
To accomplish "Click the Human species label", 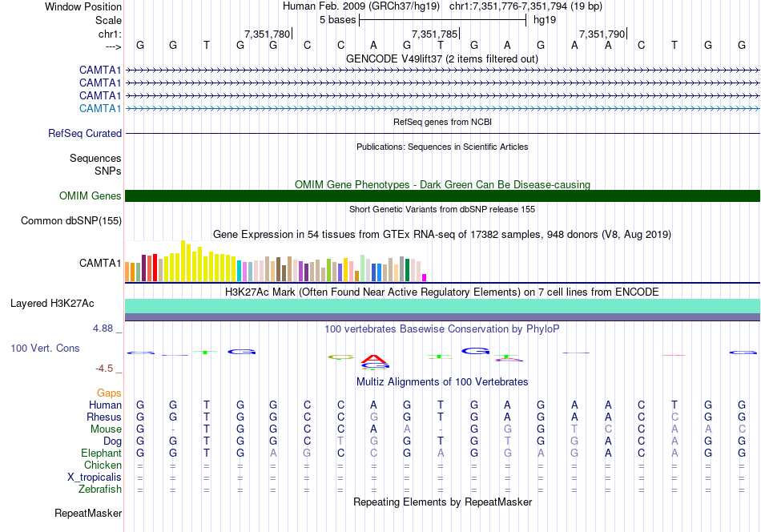I will pyautogui.click(x=105, y=405).
